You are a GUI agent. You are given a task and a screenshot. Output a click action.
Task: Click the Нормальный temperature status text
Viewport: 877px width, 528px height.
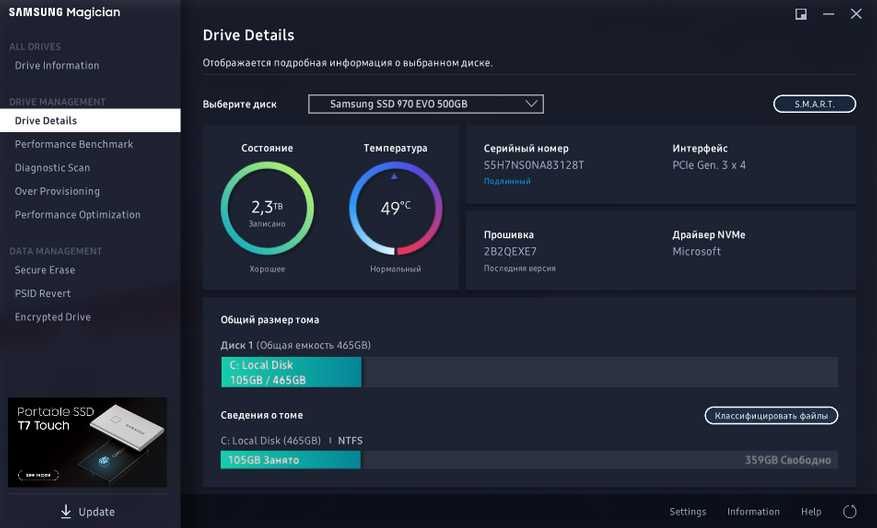tap(395, 269)
